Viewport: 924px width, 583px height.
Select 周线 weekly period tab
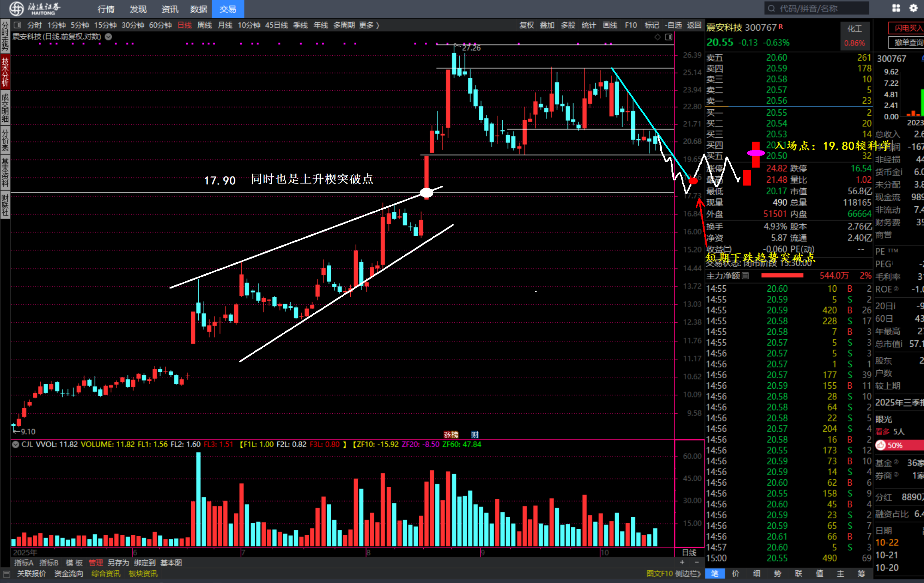(x=205, y=25)
